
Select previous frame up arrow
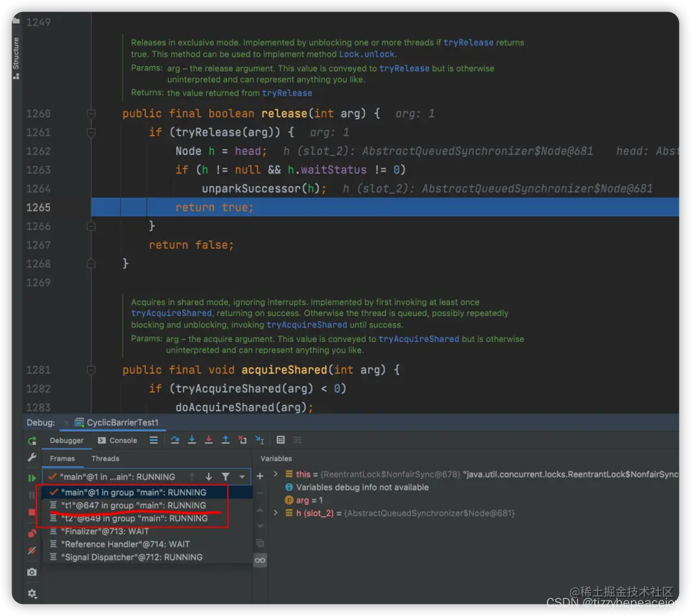(192, 477)
